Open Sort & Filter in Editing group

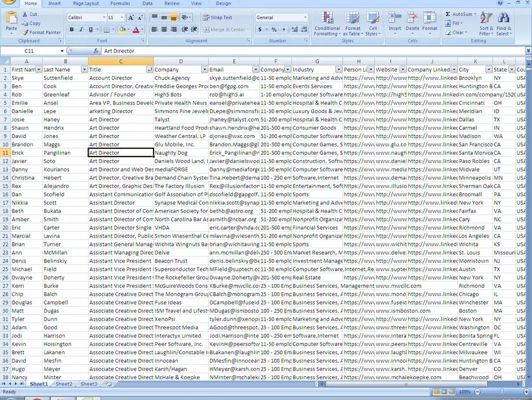[x=486, y=24]
